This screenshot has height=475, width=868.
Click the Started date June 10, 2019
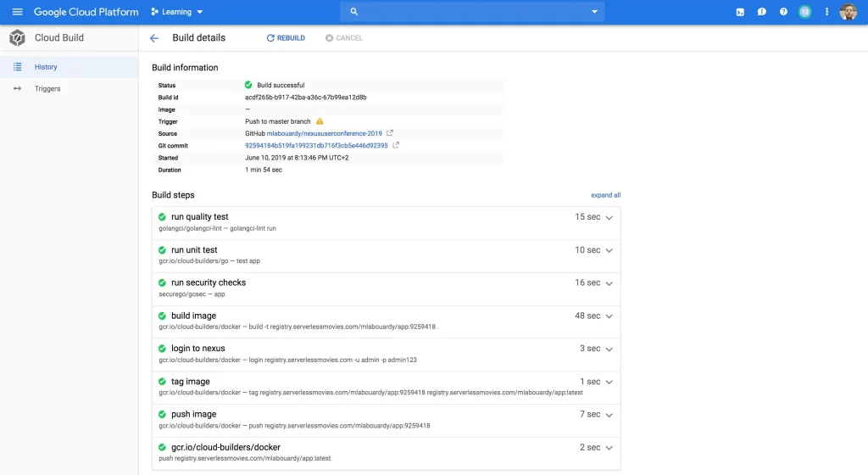tap(297, 158)
